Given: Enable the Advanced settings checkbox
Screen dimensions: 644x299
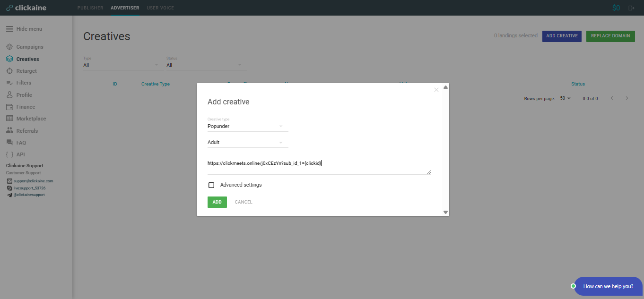Looking at the screenshot, I should (211, 185).
